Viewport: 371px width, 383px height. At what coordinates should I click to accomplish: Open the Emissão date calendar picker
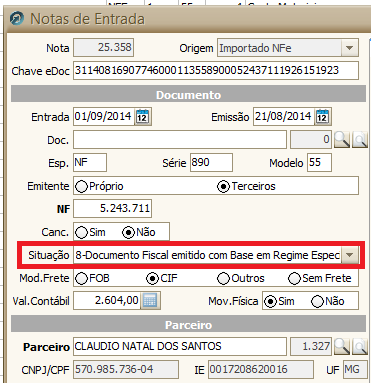point(322,117)
